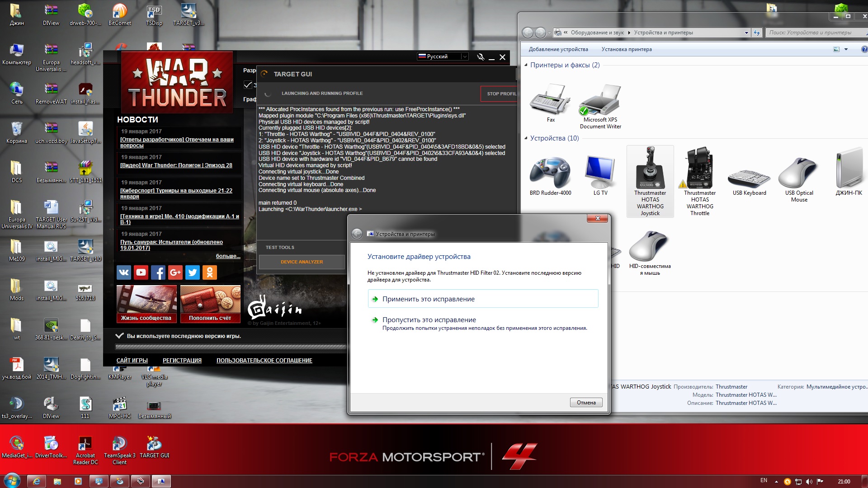The image size is (868, 488).
Task: Open the YouTube social icon in launcher
Action: [x=141, y=272]
